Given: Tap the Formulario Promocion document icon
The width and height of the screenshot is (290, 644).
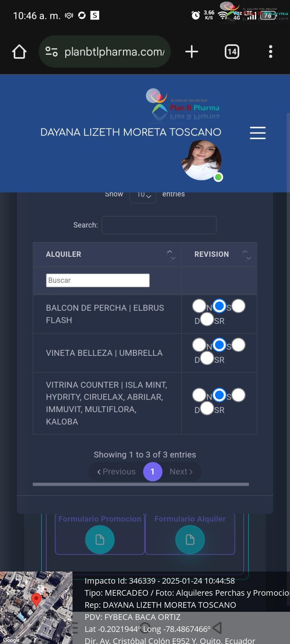Looking at the screenshot, I should 100,539.
